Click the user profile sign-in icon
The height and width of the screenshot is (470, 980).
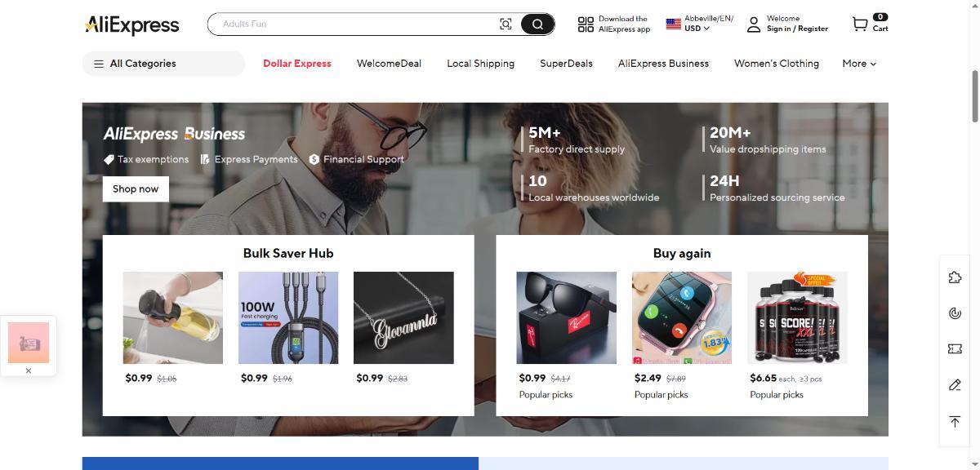(x=754, y=24)
